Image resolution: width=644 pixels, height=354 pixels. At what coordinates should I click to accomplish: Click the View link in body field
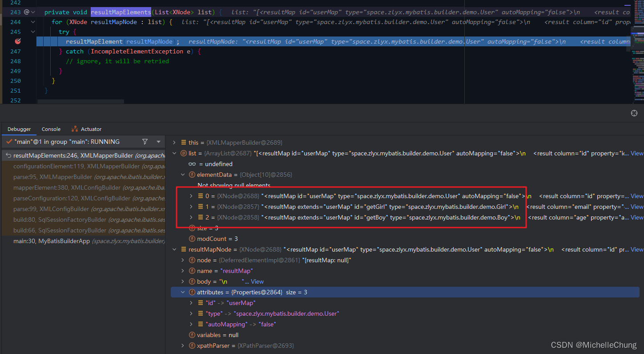[x=257, y=281]
